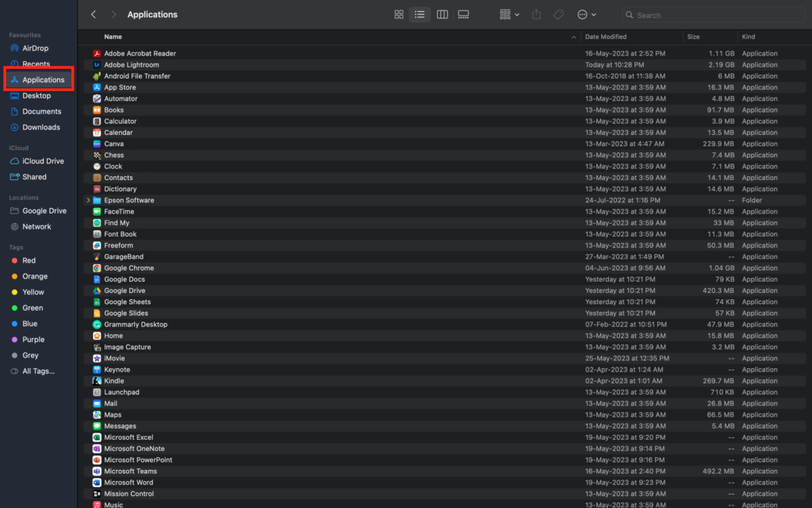
Task: Select the Microsoft Word row
Action: pos(445,483)
